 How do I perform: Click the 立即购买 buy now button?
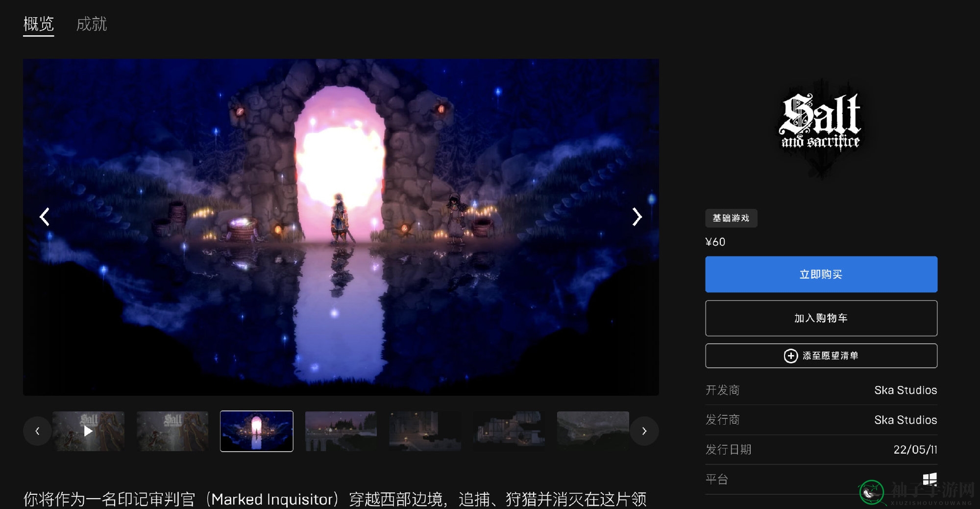[821, 274]
